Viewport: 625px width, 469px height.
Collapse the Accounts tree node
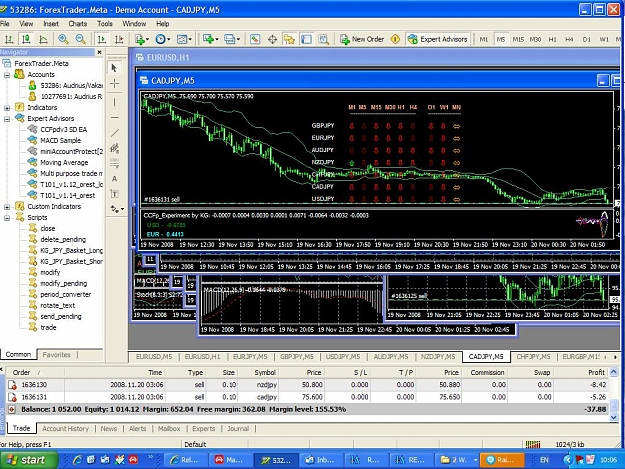tap(7, 75)
